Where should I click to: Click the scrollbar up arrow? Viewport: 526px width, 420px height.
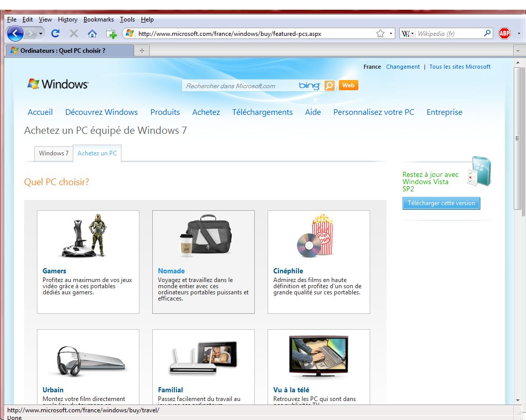pos(518,63)
